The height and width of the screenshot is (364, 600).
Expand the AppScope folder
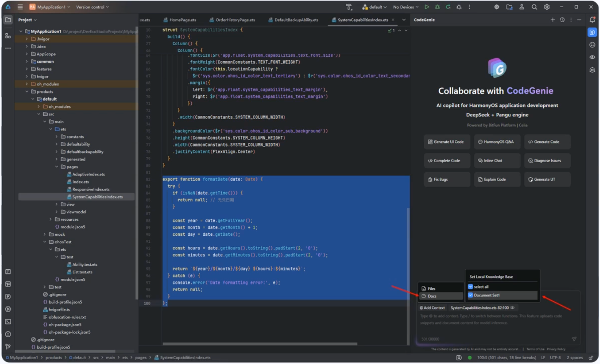coord(27,54)
